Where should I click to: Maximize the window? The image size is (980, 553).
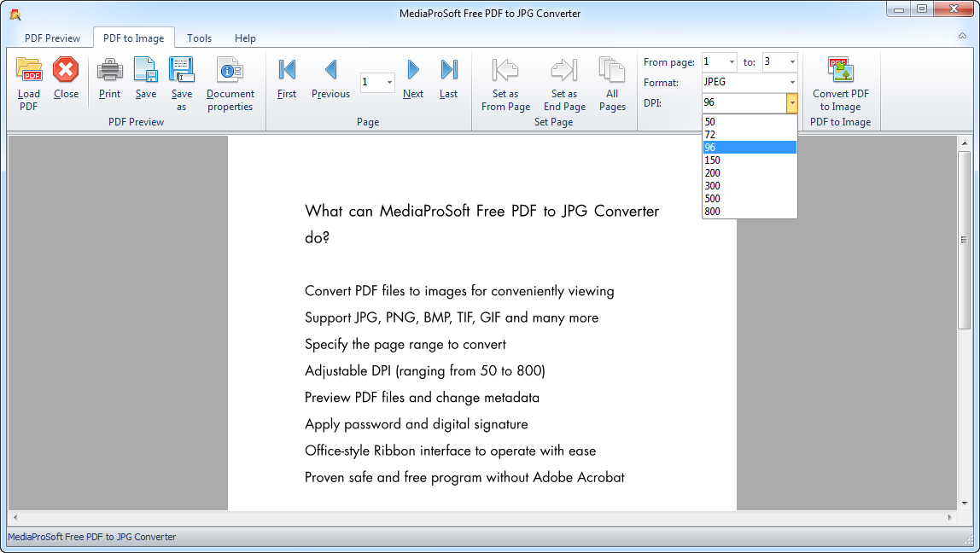click(921, 9)
